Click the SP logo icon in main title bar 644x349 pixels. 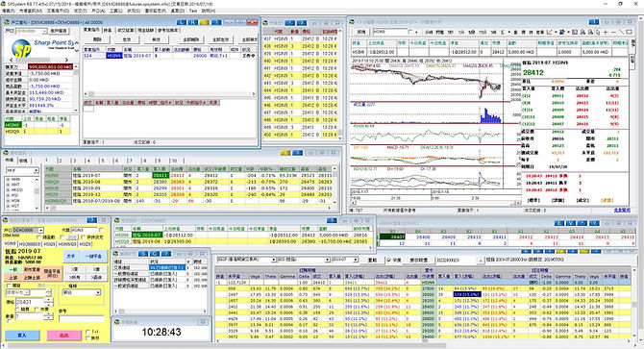point(4,4)
